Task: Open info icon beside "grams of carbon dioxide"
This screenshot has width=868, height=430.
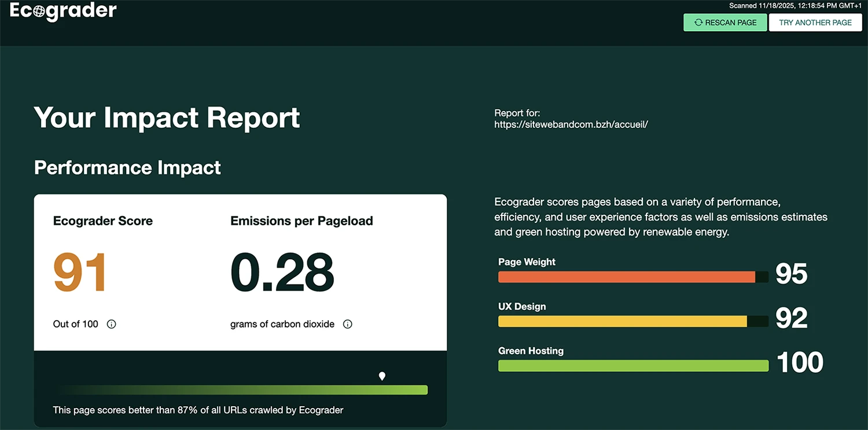Action: click(x=348, y=324)
